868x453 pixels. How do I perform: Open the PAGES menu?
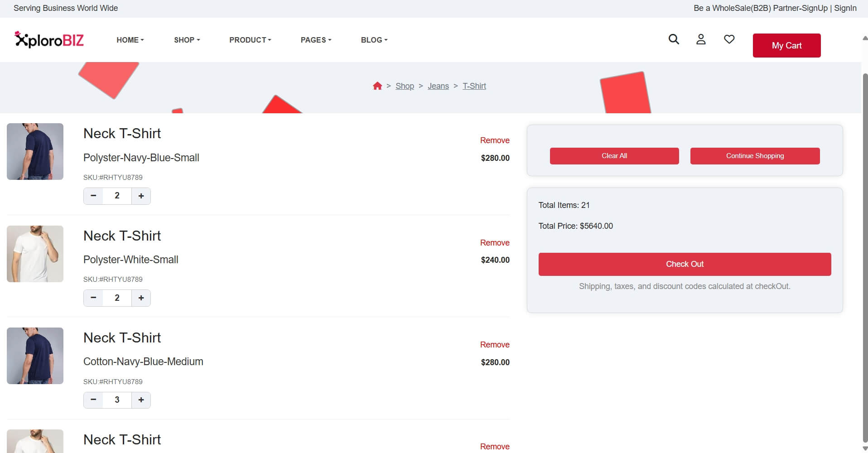coord(316,40)
